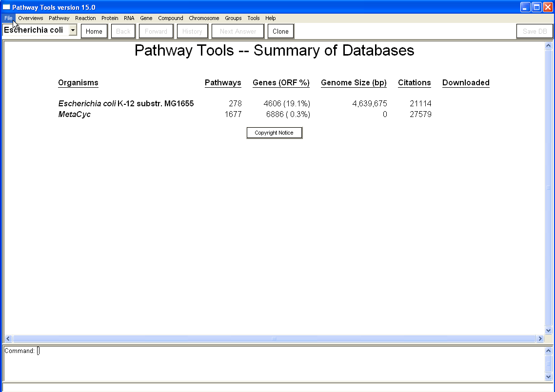555x392 pixels.
Task: Open Escherichia coli K-12 substr. MG1655 database
Action: coord(126,103)
